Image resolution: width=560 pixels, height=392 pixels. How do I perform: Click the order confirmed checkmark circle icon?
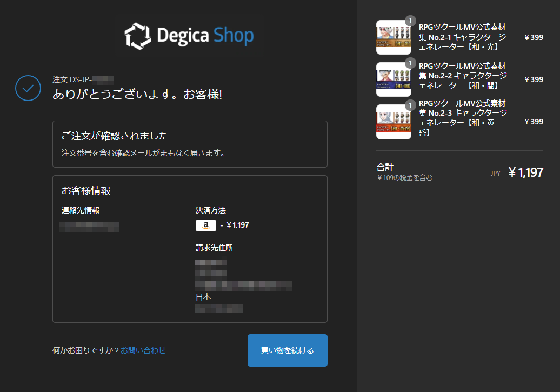point(28,88)
